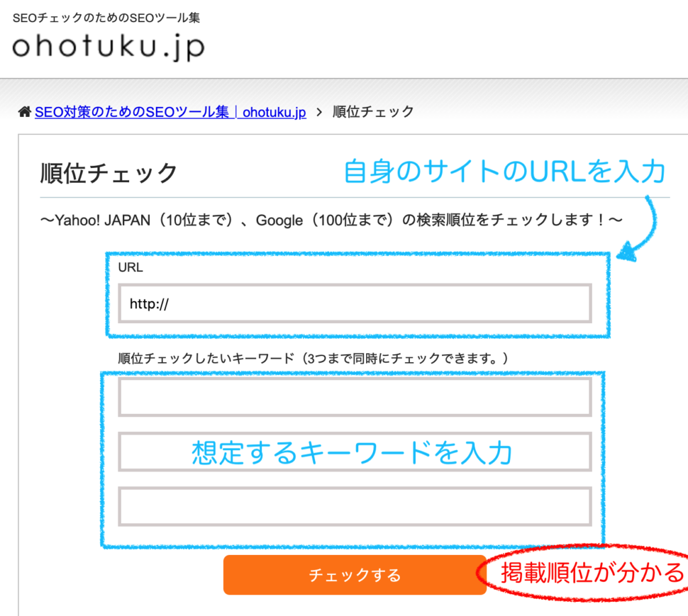Click the ohotuku.jp logo
The width and height of the screenshot is (688, 616).
pyautogui.click(x=108, y=46)
